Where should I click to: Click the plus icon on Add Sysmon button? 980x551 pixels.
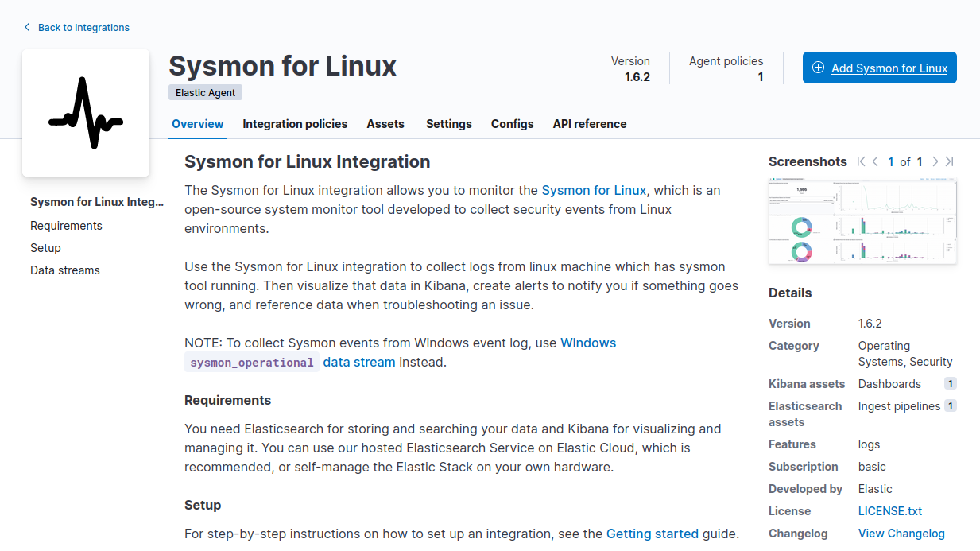pos(819,68)
